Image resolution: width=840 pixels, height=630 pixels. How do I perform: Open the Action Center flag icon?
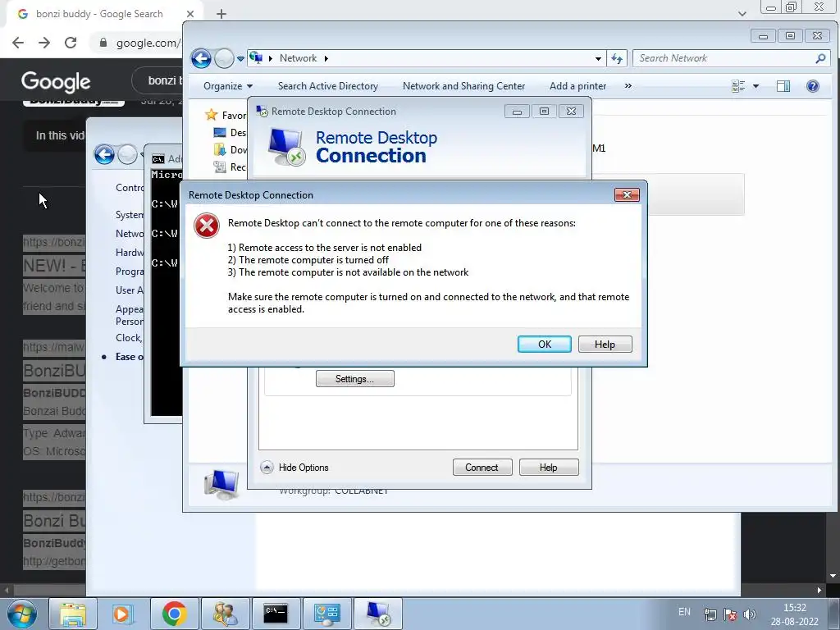click(x=729, y=615)
